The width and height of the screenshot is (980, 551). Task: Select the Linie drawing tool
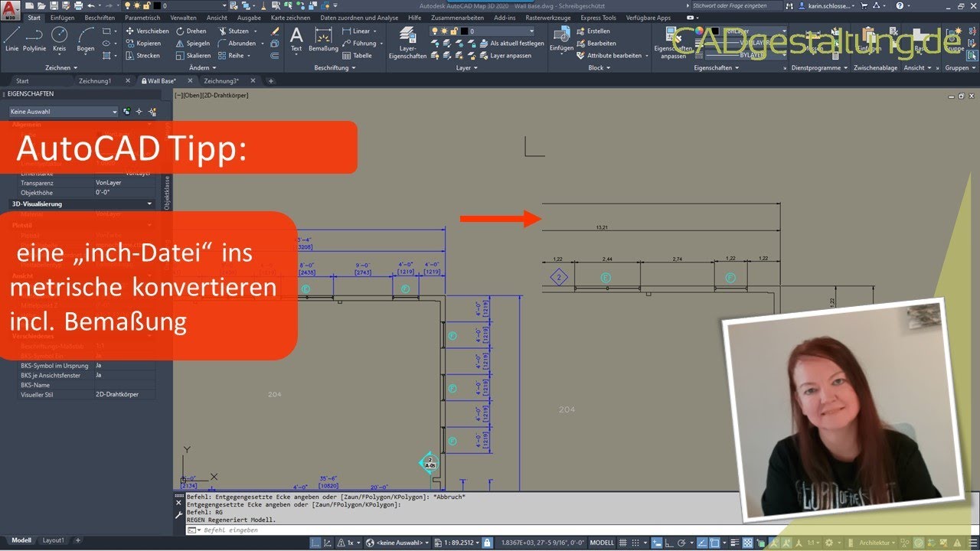coord(11,39)
